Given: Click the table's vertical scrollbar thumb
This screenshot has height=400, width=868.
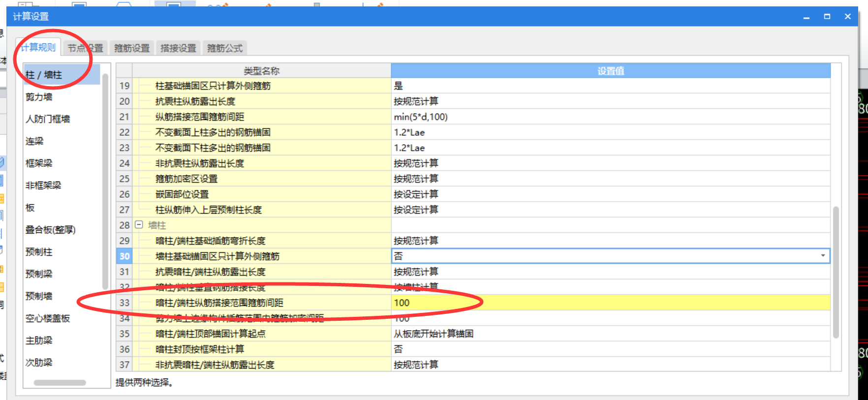Looking at the screenshot, I should tap(836, 272).
